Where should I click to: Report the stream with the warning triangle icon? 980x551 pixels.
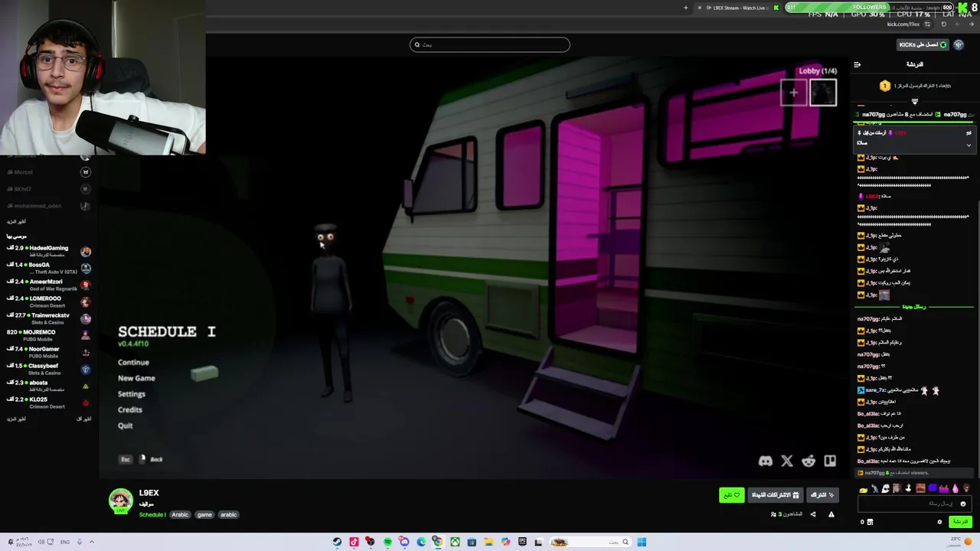point(831,514)
